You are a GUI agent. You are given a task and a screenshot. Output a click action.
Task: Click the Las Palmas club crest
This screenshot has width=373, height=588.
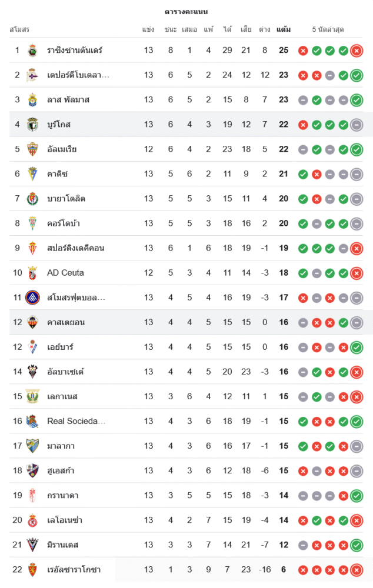pos(32,100)
